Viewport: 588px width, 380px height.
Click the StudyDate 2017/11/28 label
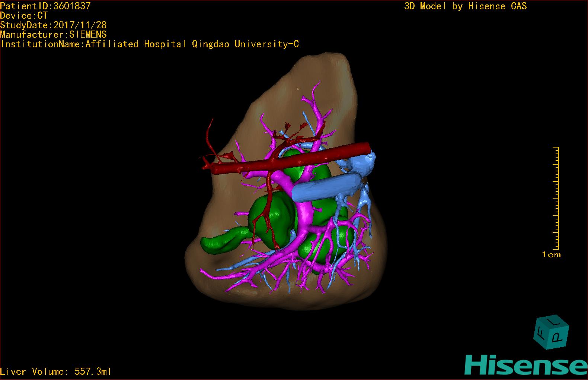click(53, 25)
